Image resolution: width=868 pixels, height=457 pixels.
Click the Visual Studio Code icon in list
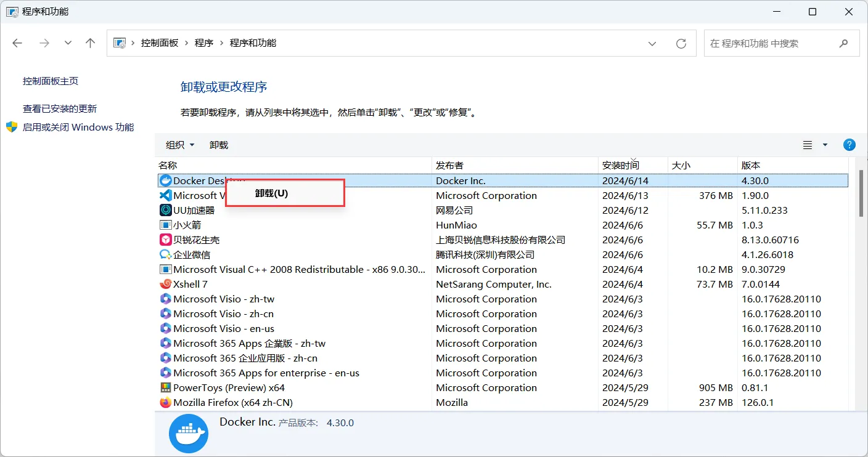click(x=165, y=195)
